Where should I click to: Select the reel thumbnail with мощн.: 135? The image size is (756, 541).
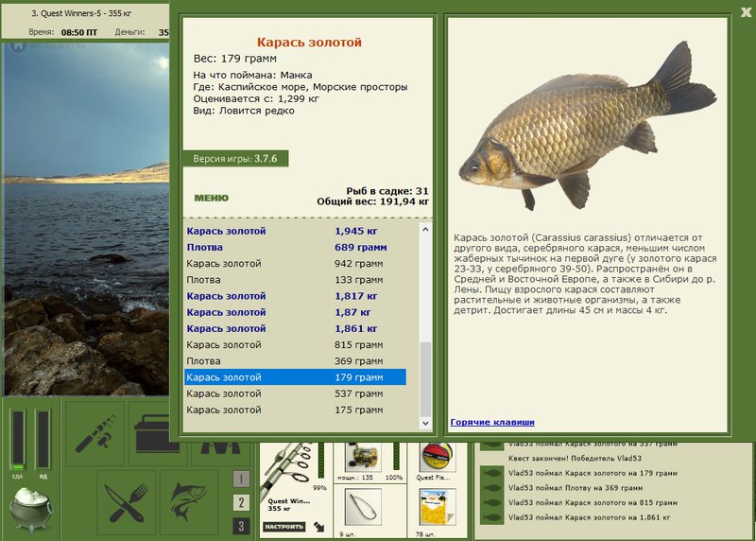click(x=363, y=458)
